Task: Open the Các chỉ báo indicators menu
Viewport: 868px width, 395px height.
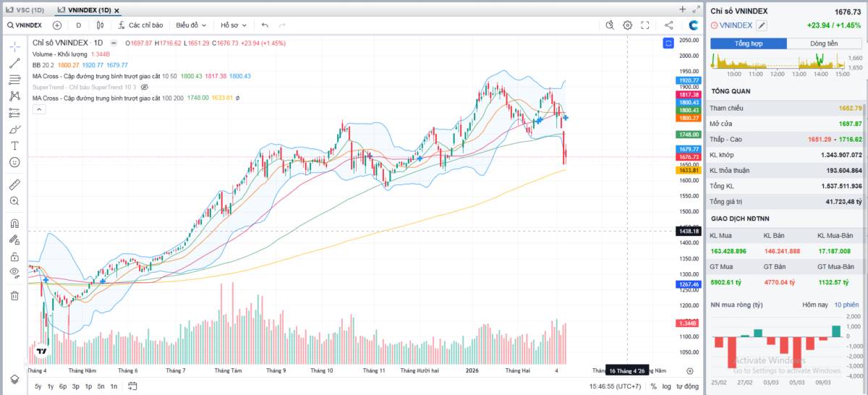Action: coord(140,25)
